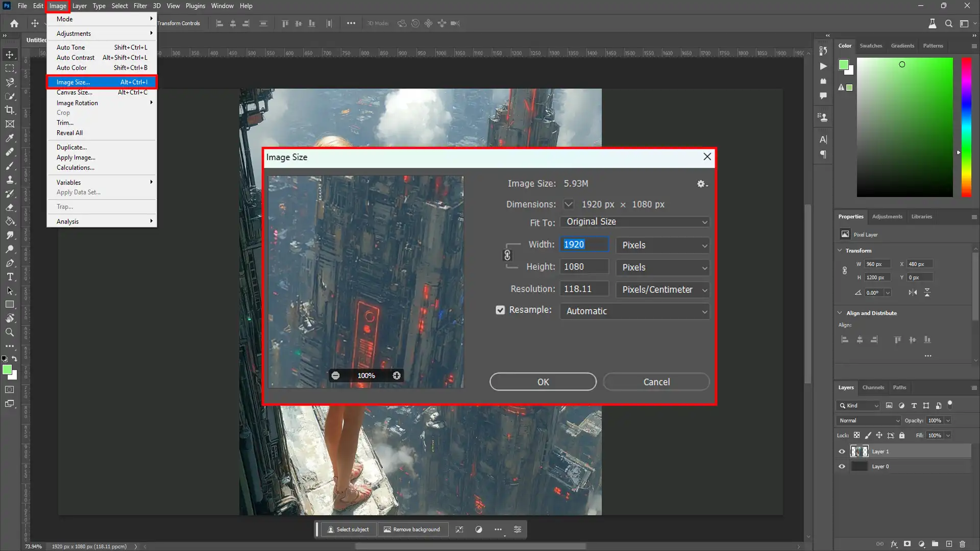
Task: Hide Layer 0 with its eye icon
Action: (x=842, y=466)
